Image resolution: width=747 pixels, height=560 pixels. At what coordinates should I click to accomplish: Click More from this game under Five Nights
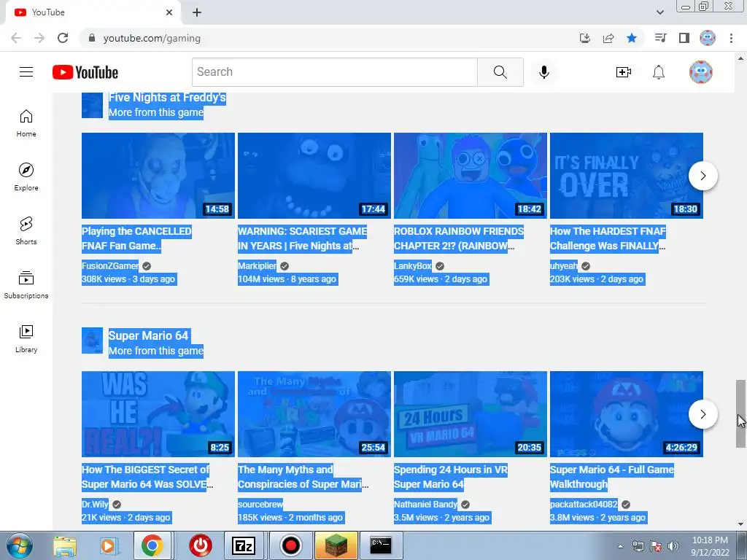coord(156,112)
